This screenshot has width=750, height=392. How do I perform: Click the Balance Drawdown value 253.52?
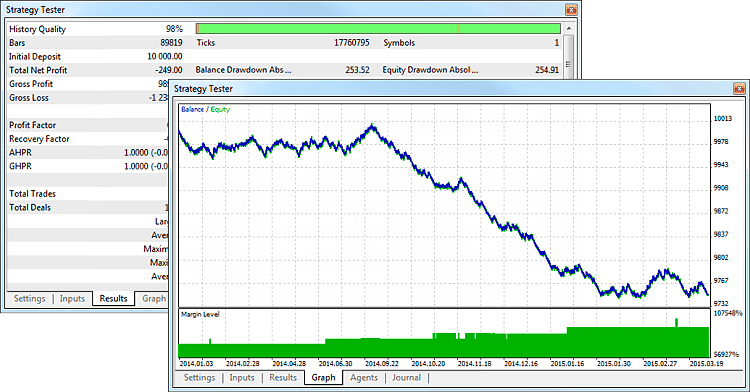[357, 70]
